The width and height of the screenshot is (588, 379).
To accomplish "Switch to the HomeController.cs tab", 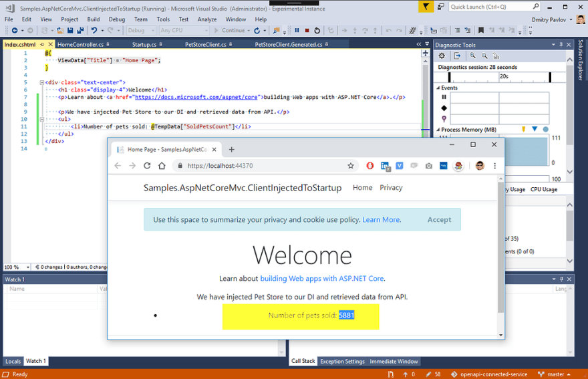I will [84, 44].
